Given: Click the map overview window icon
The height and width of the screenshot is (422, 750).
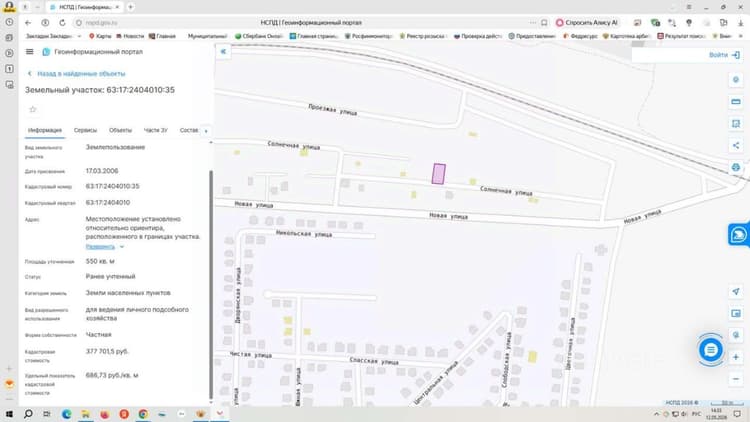Looking at the screenshot, I should click(736, 313).
